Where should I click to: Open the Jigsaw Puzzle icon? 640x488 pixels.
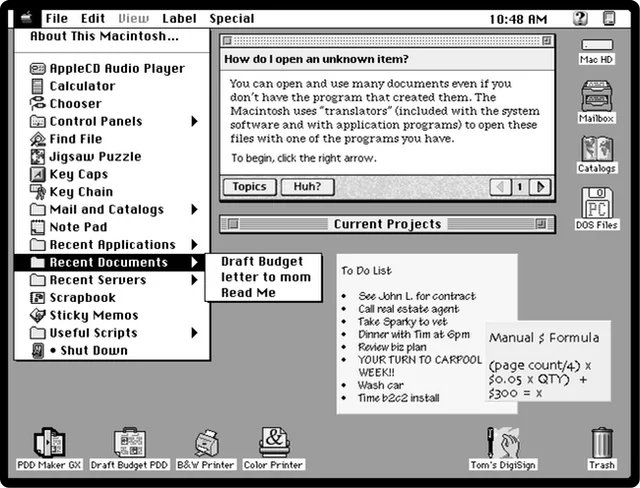[x=38, y=157]
